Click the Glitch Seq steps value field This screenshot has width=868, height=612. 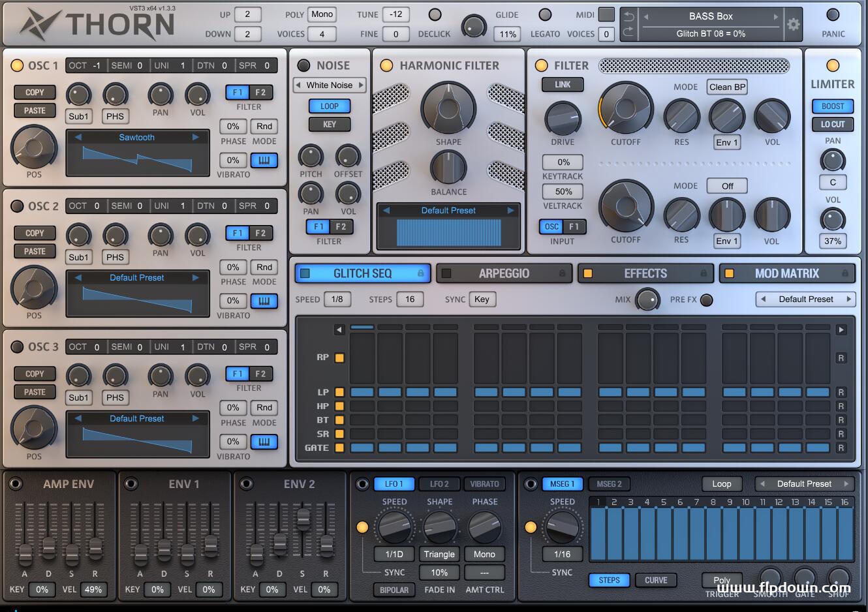click(410, 299)
